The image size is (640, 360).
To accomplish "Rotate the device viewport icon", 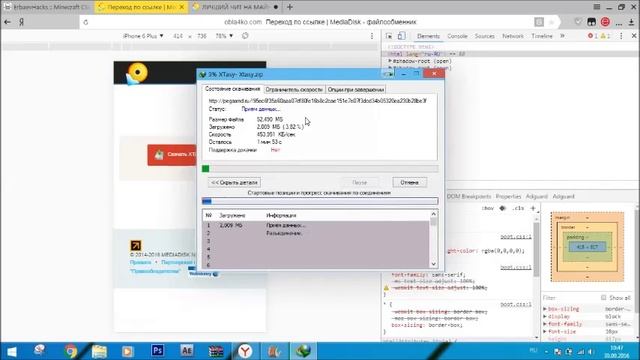I will (245, 36).
